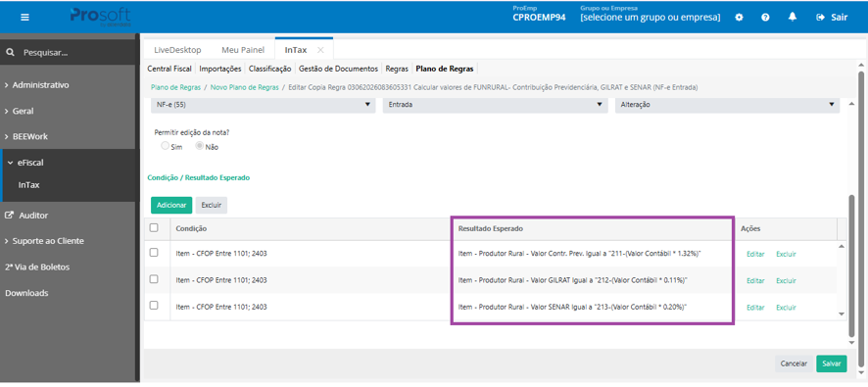The width and height of the screenshot is (868, 387).
Task: Select the InTax tab
Action: coord(296,50)
